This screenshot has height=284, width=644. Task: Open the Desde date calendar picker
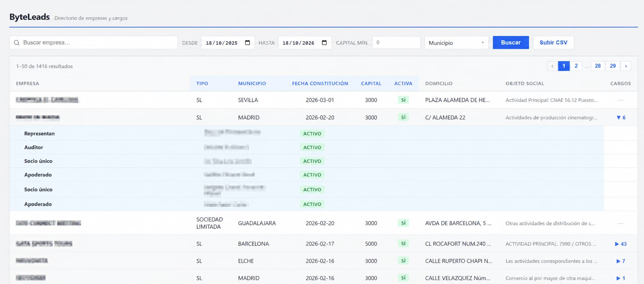click(248, 43)
